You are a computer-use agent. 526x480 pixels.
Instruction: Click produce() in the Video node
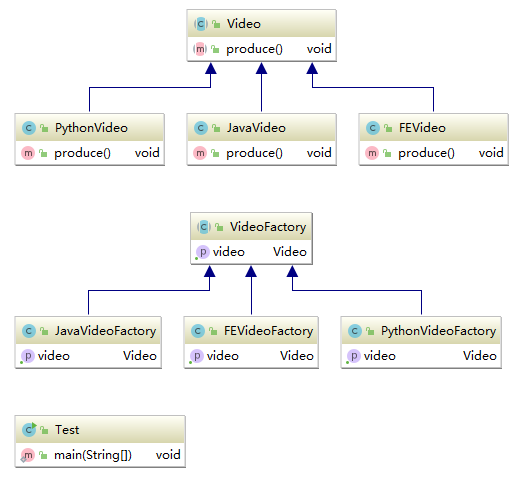(x=254, y=49)
